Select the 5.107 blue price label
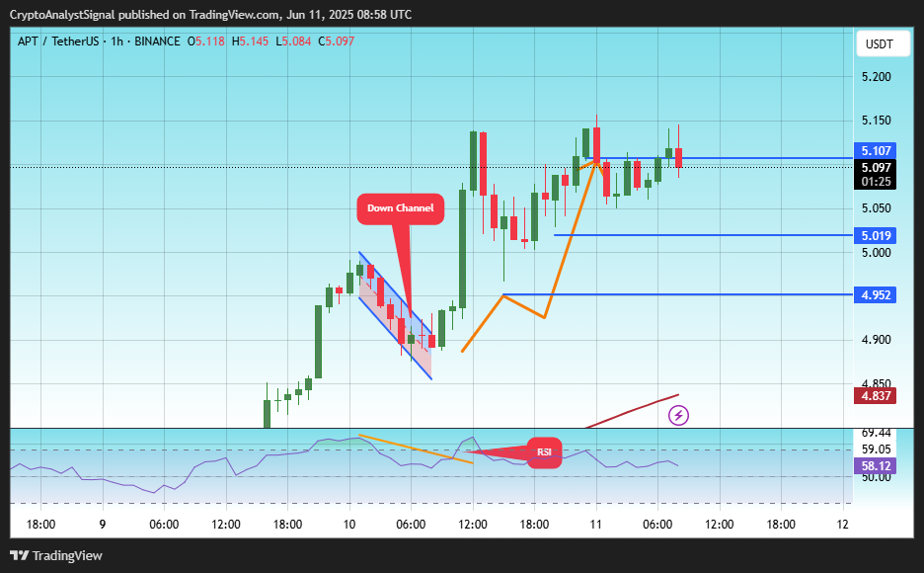Screen dimensions: 924x573 pyautogui.click(x=875, y=151)
